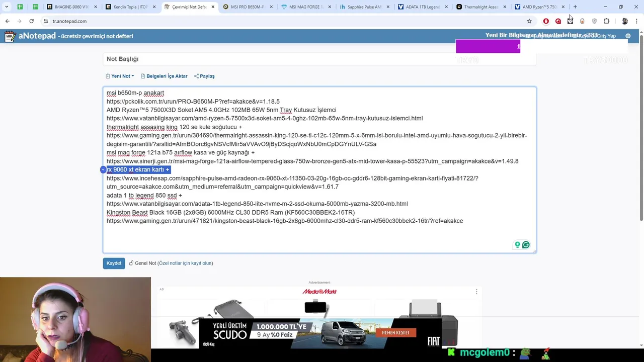Click the sinerji.gen.tr msi-mag-forge URL line
Viewport: 644px width, 362px height.
(312, 161)
